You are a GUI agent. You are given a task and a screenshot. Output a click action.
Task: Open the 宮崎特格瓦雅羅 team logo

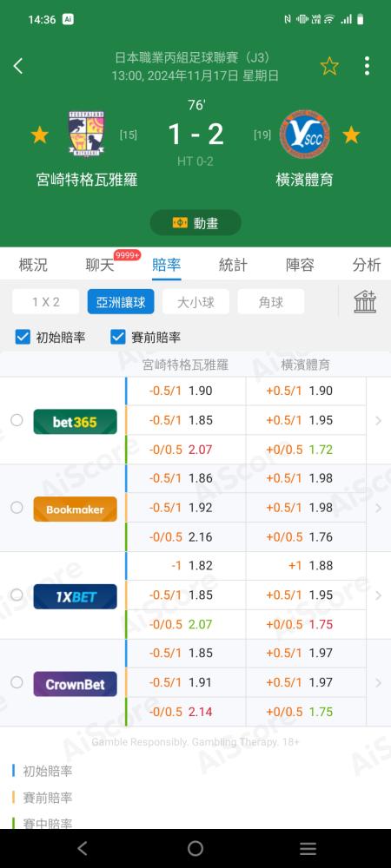86,135
